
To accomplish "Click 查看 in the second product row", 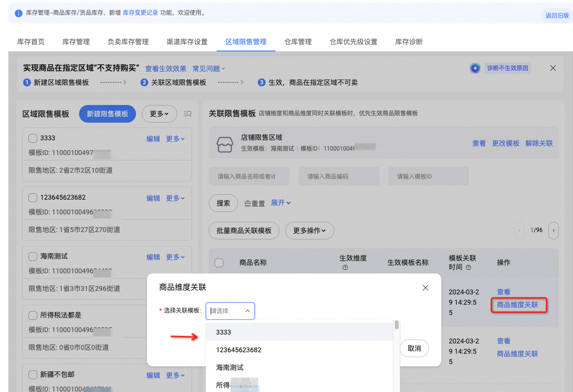I will 504,341.
